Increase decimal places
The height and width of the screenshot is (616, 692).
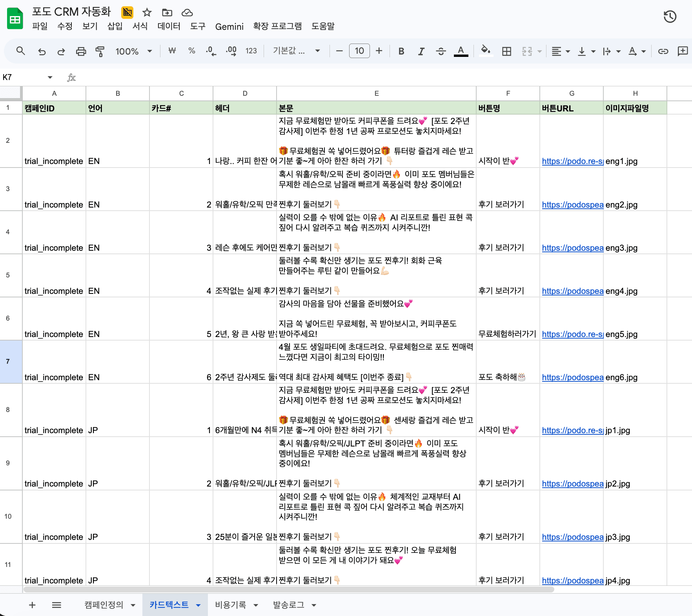[x=231, y=51]
